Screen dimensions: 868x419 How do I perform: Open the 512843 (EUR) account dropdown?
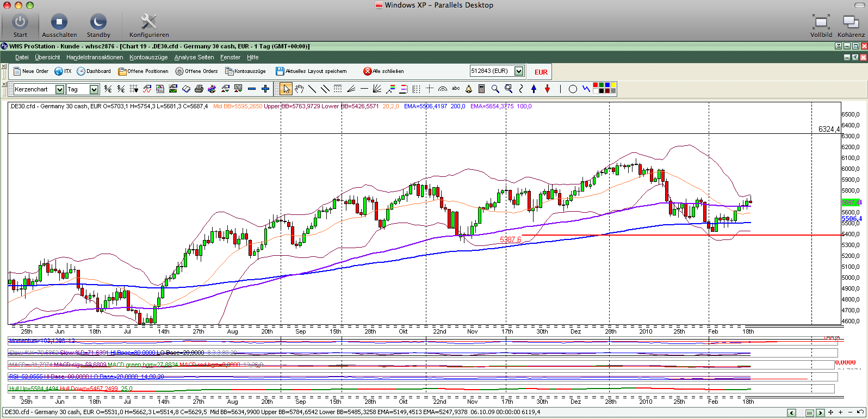(519, 71)
